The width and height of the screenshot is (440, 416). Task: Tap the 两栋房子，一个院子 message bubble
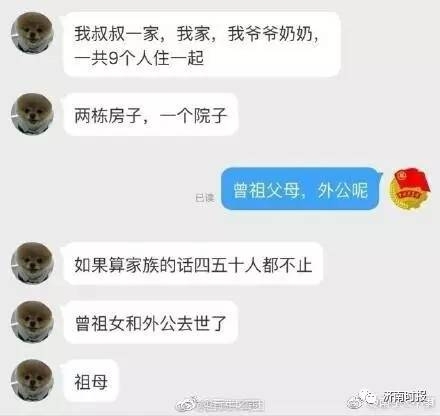[151, 114]
